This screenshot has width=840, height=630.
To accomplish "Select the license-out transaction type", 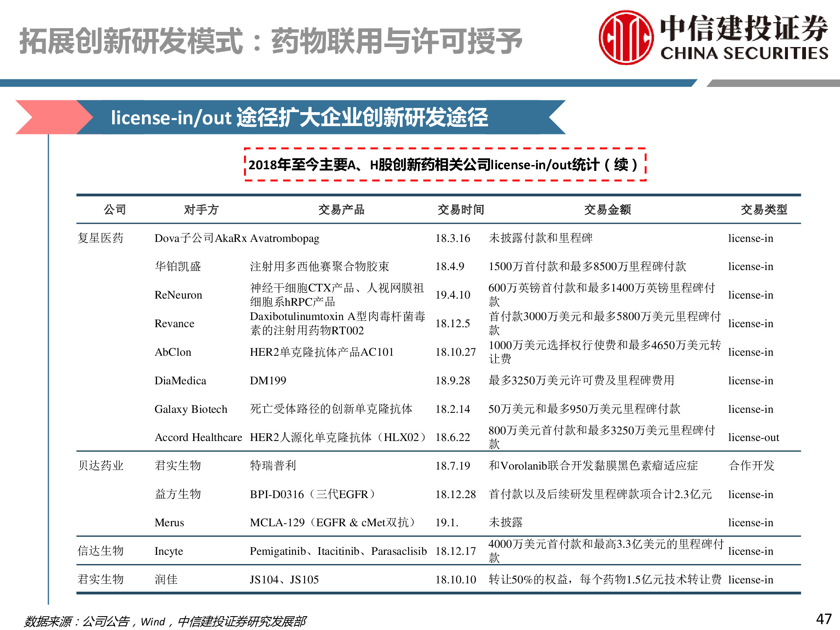I will coord(753,437).
